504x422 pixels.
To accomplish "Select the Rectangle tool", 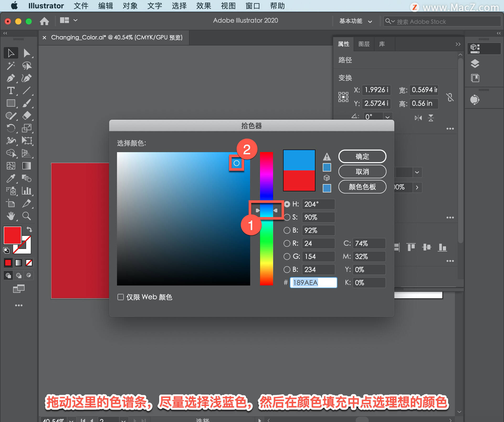I will 11,103.
